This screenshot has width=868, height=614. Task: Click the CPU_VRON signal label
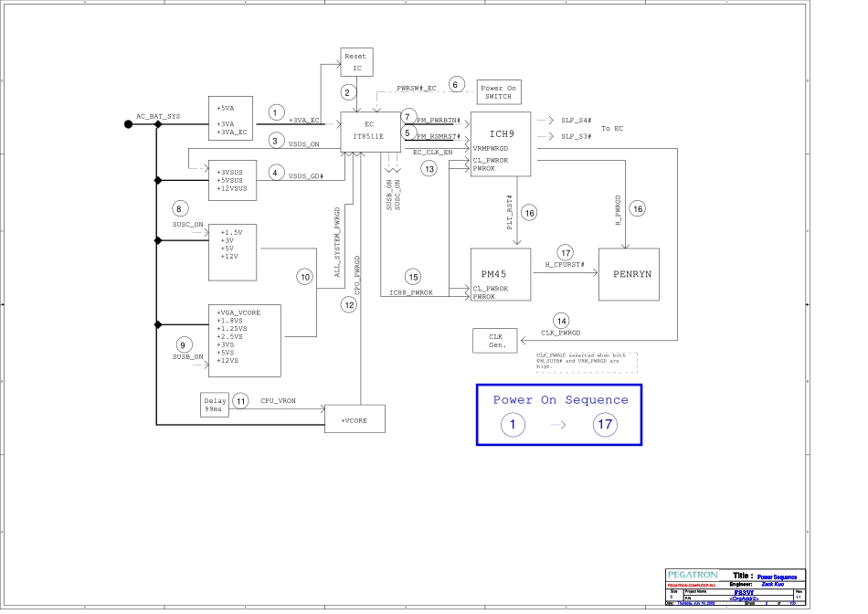278,401
